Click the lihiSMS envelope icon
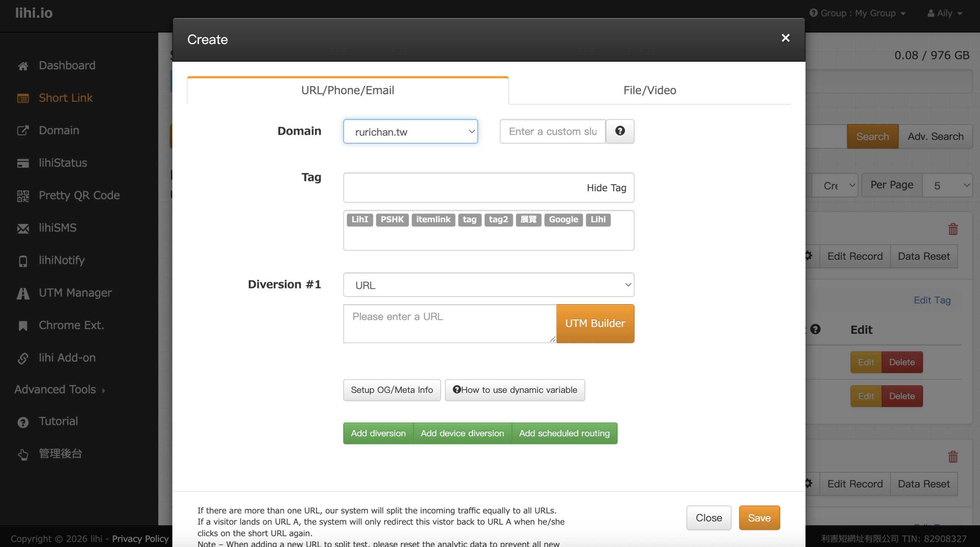This screenshot has height=547, width=980. pyautogui.click(x=23, y=228)
